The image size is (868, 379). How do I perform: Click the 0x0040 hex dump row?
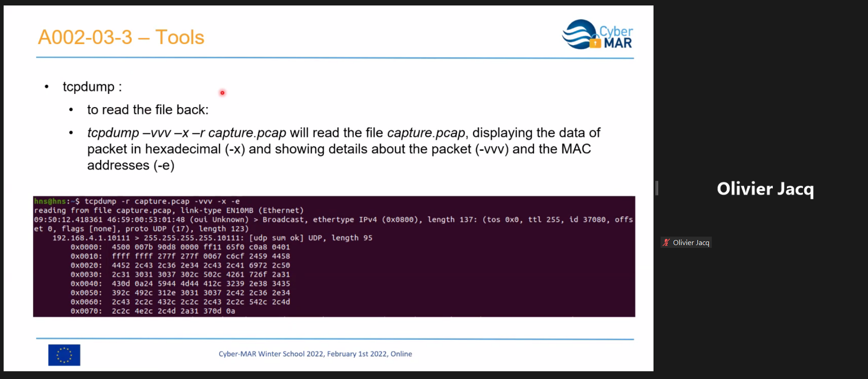180,283
